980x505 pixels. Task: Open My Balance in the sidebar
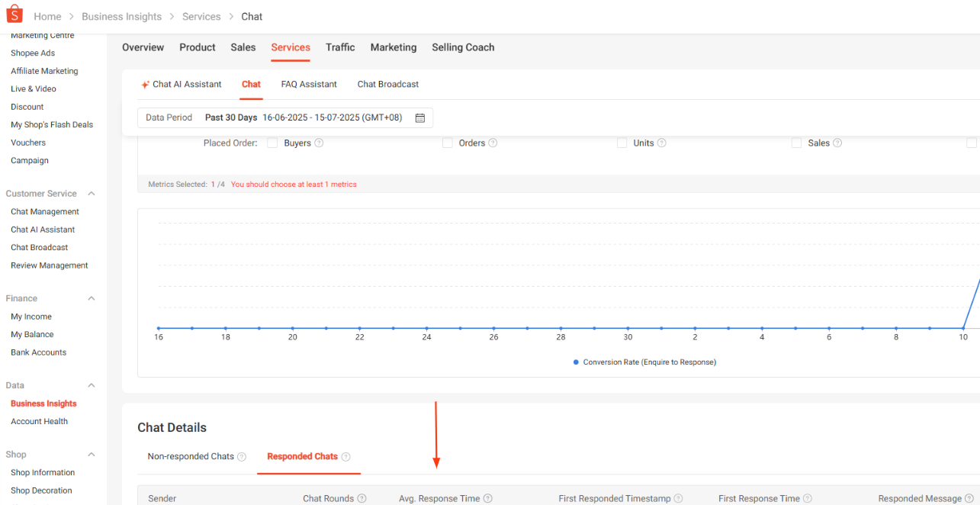(x=32, y=335)
